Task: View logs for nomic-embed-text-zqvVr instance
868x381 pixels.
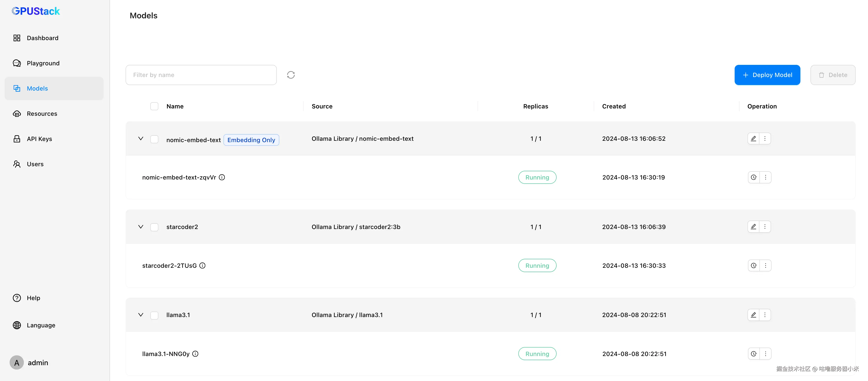Action: (754, 177)
